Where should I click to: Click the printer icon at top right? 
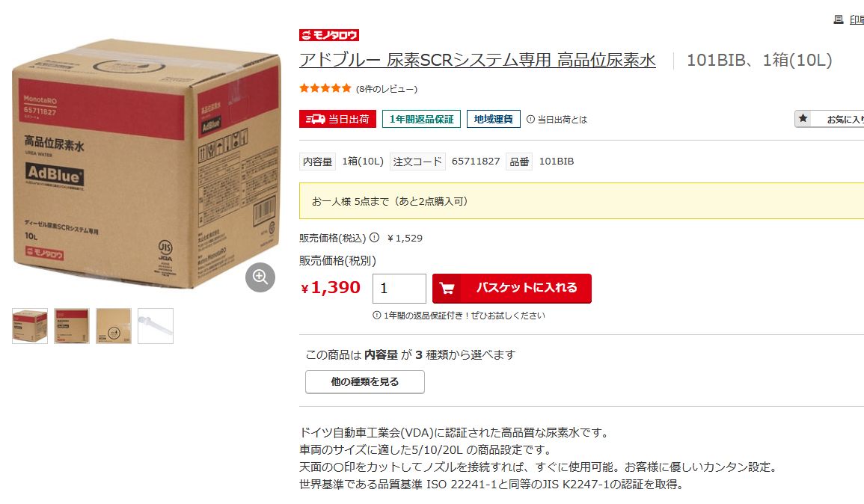(838, 20)
